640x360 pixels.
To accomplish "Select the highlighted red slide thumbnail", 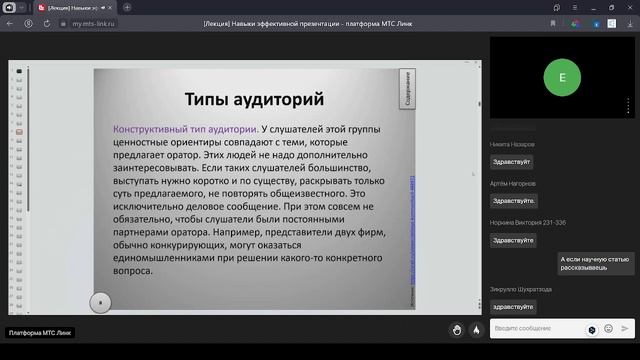I will (19, 132).
